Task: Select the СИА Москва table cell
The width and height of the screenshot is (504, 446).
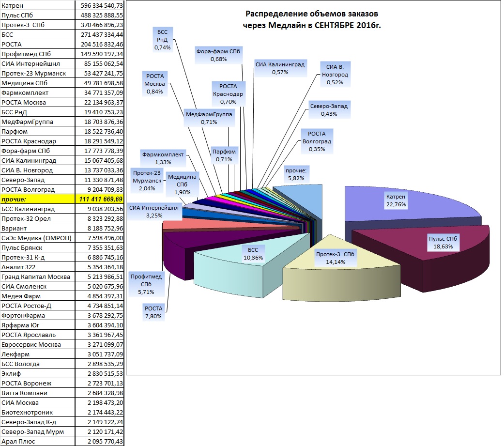Action: [x=38, y=402]
